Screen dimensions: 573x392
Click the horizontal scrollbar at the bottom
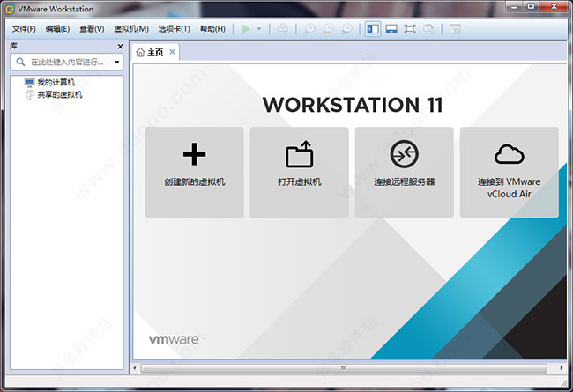344,367
